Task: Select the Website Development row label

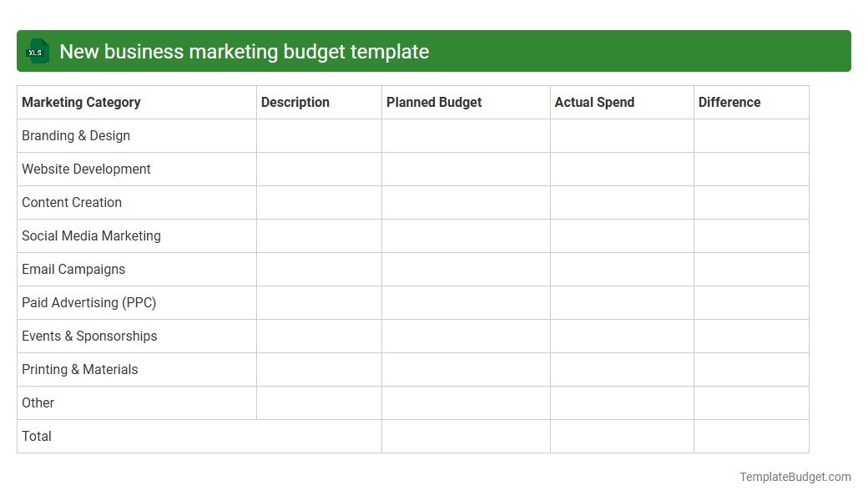Action: click(x=86, y=169)
